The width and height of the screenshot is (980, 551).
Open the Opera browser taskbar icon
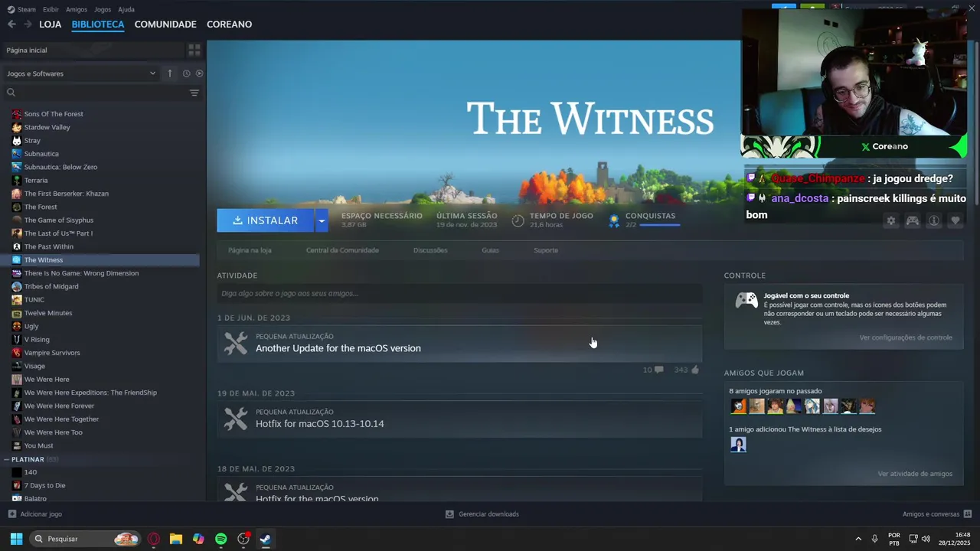154,539
